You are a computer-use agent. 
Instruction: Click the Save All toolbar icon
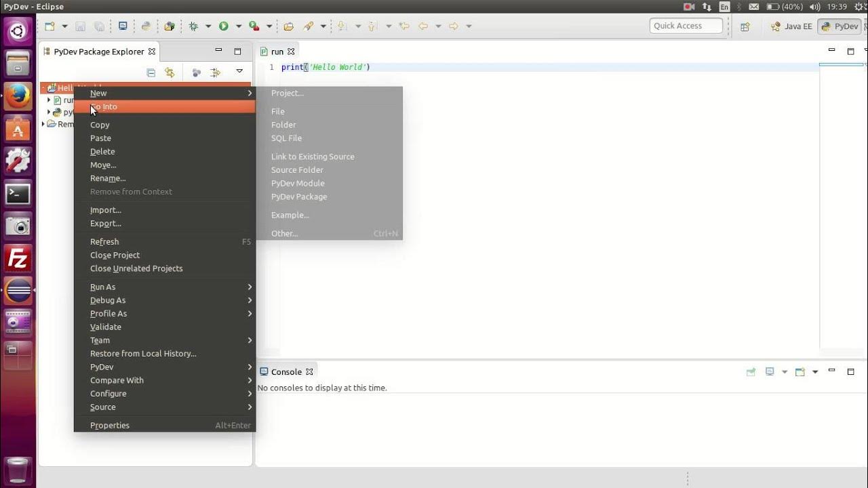coord(99,26)
